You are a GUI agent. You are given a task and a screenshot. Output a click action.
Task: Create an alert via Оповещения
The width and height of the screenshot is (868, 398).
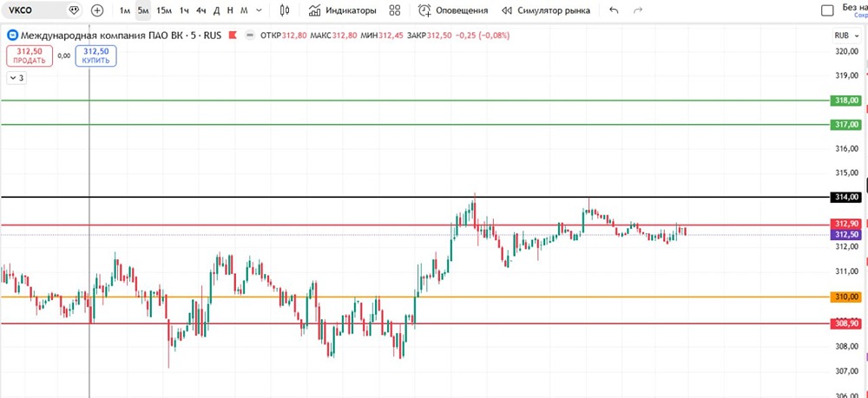click(453, 10)
